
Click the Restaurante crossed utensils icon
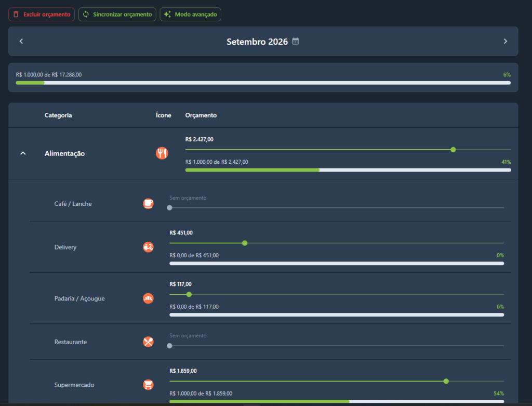tap(148, 342)
